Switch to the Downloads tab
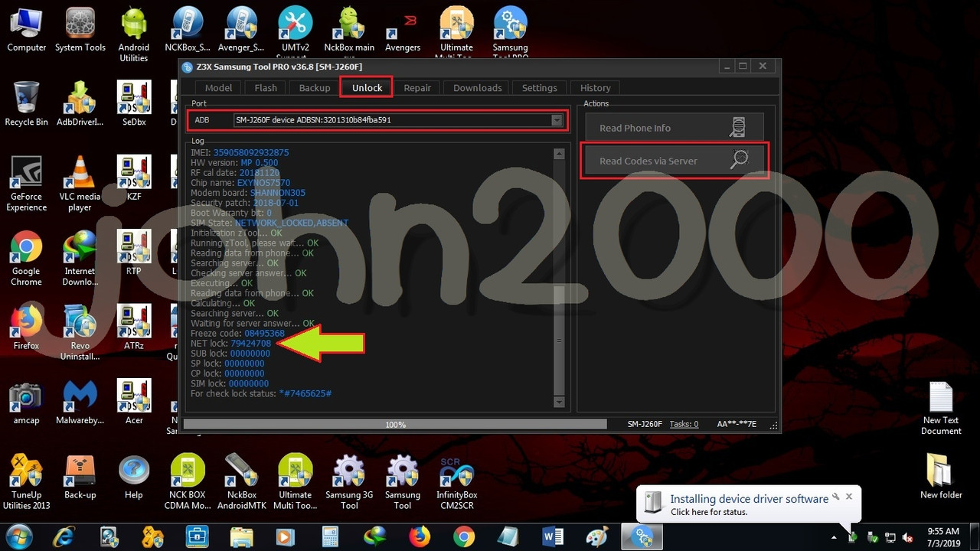The height and width of the screenshot is (551, 980). pos(477,87)
